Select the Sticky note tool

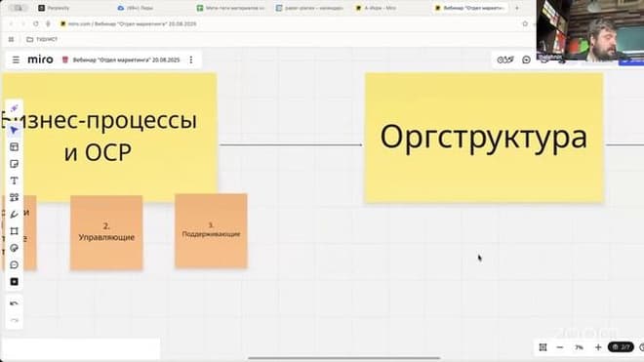14,164
